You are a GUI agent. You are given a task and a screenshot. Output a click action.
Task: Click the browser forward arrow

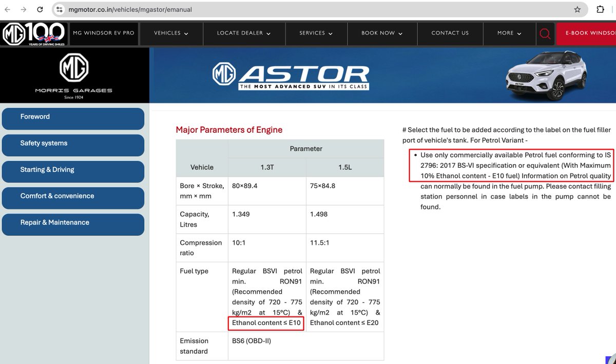[24, 9]
